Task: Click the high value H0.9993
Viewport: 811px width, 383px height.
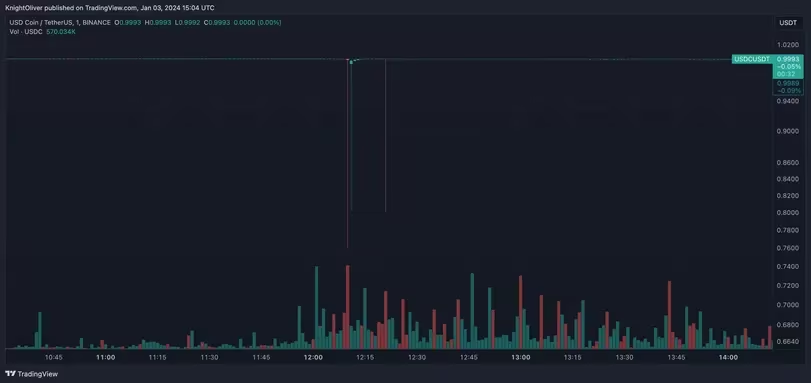Action: 158,23
